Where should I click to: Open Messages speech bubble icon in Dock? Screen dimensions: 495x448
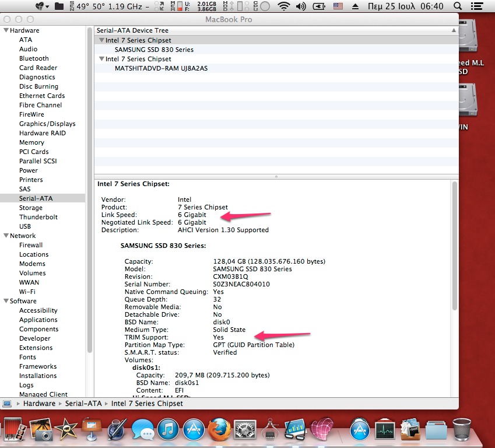coord(143,430)
